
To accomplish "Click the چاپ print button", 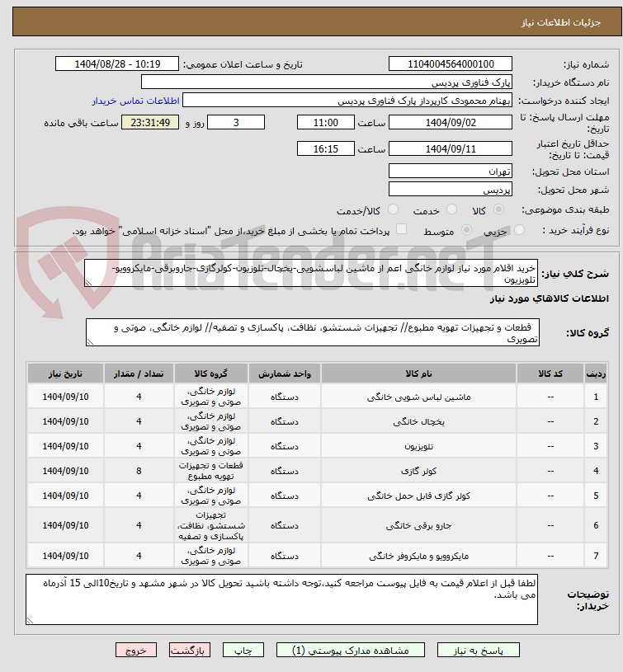I will click(243, 650).
